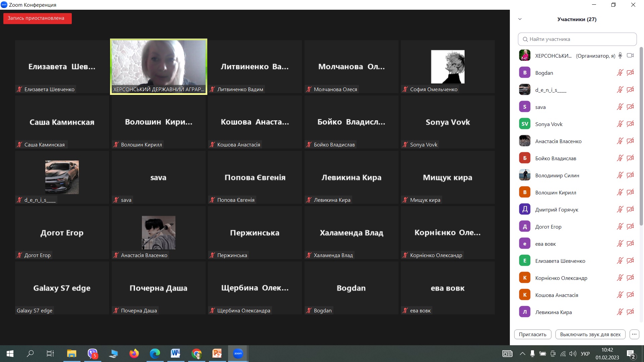Select the d_e_n_i_s car avatar tile
The image size is (644, 362).
[x=62, y=177]
